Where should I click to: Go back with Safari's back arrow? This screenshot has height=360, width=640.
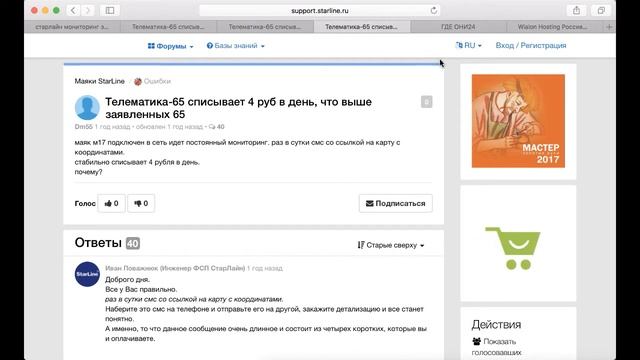pyautogui.click(x=73, y=11)
